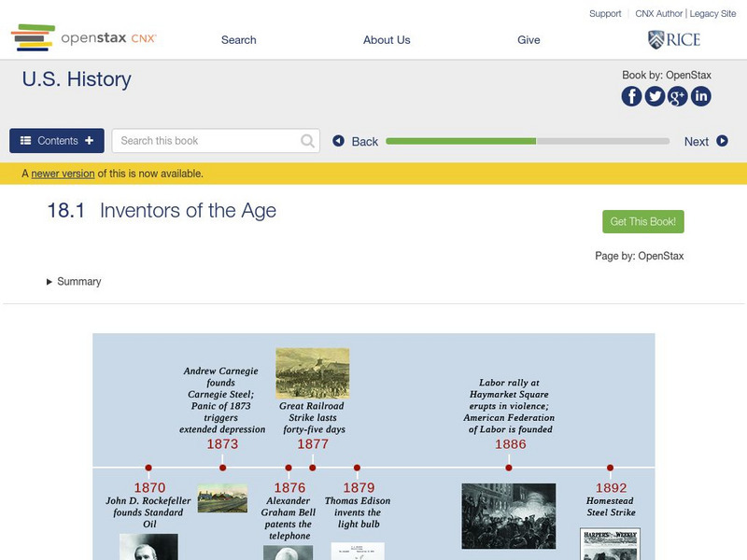This screenshot has height=560, width=747.
Task: Click the Twitter share icon
Action: [x=655, y=95]
